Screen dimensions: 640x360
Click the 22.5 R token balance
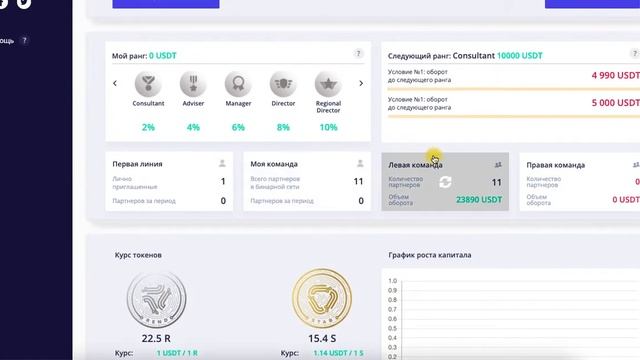click(x=156, y=338)
